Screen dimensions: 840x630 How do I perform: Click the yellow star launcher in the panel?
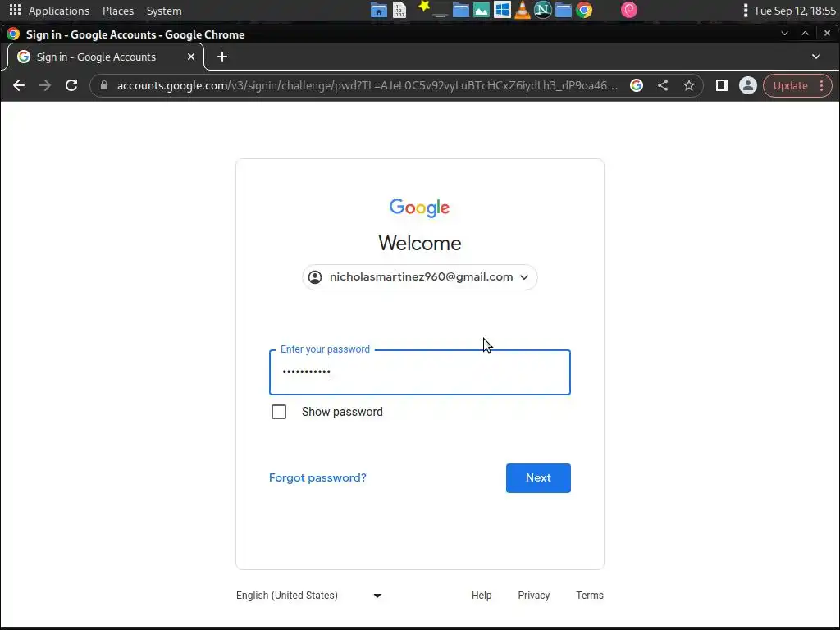pos(424,7)
